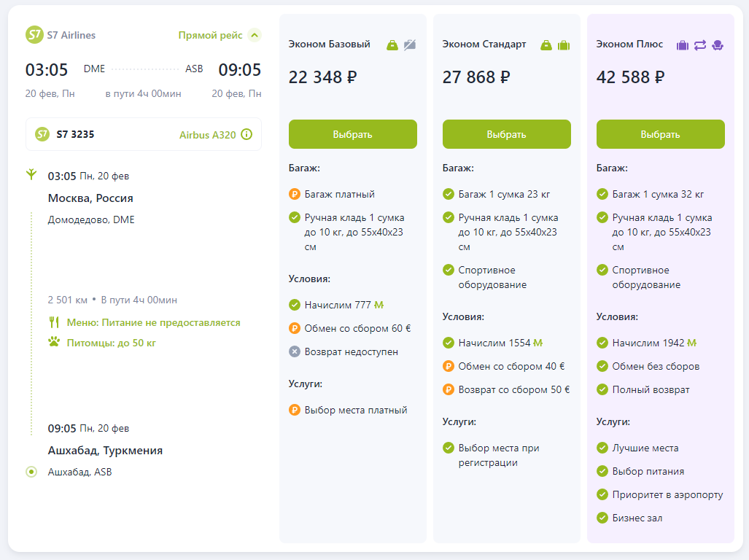749x560 pixels.
Task: Click the purple armchair icon in Эконом Плюс
Action: [x=718, y=45]
